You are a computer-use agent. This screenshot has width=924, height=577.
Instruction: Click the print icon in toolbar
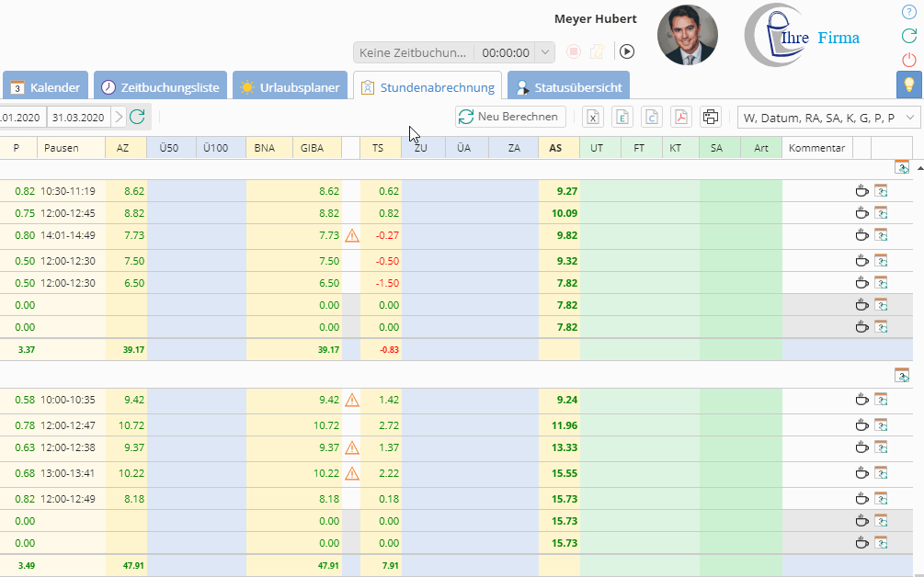[x=711, y=117]
